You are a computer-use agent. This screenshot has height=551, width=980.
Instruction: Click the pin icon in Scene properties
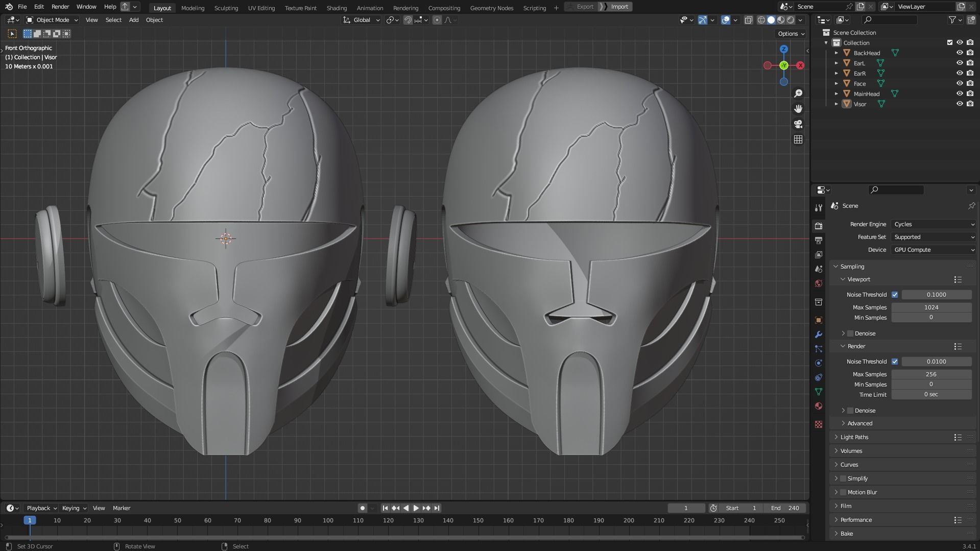[x=971, y=206]
